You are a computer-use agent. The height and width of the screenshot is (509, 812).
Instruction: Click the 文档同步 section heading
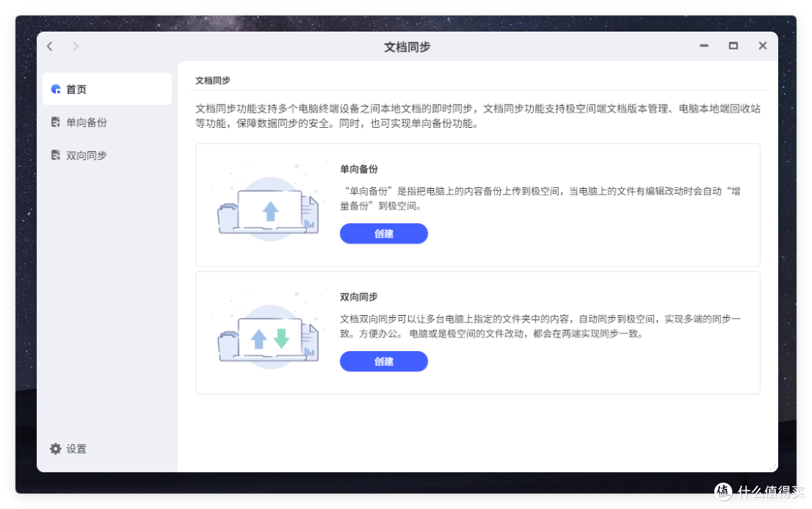pos(212,80)
